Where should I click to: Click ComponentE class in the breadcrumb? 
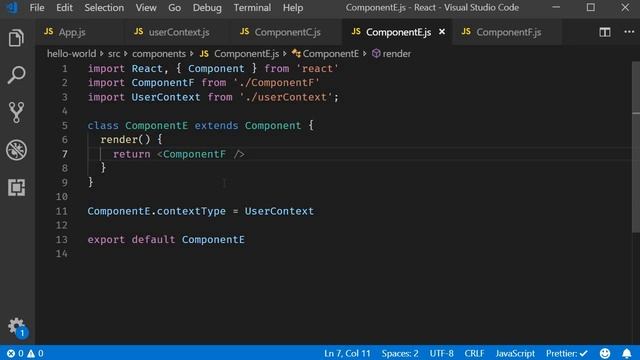click(x=325, y=54)
